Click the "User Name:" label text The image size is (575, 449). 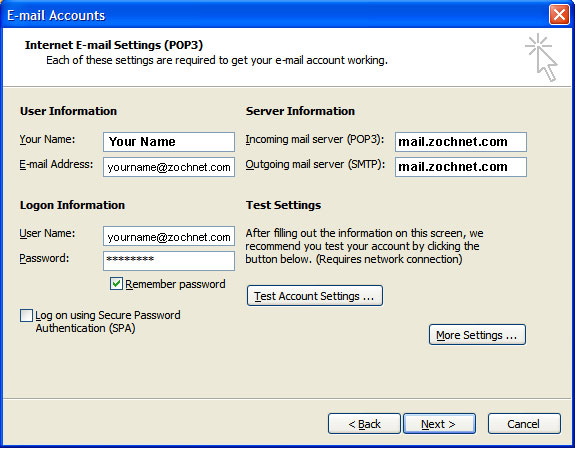(47, 233)
